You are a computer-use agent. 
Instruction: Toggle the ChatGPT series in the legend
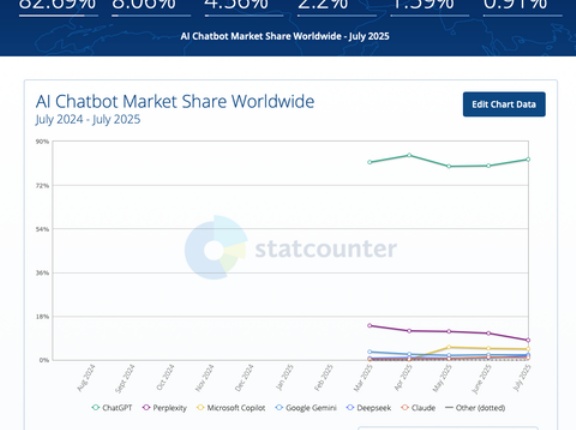112,408
